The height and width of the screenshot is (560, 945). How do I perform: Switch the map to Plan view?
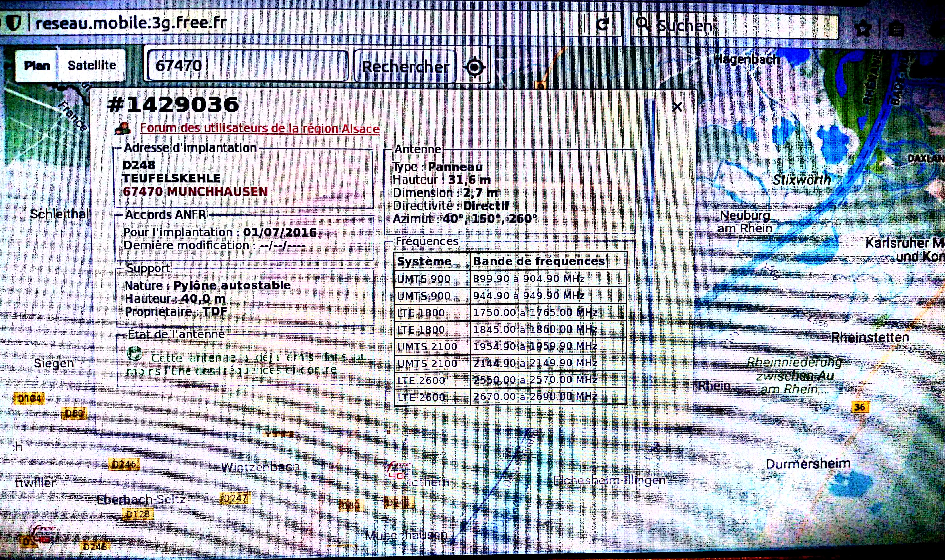pyautogui.click(x=37, y=66)
